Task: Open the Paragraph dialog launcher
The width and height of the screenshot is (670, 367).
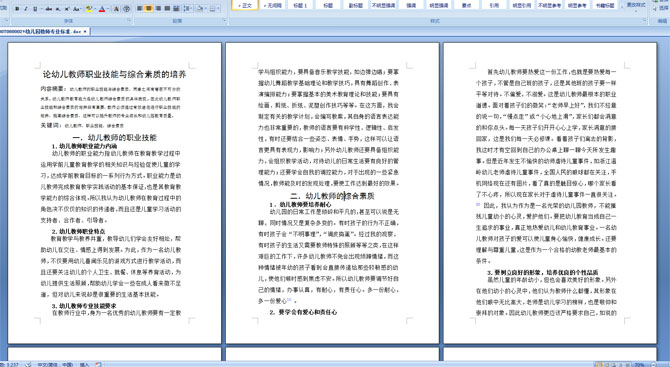Action: click(x=224, y=20)
